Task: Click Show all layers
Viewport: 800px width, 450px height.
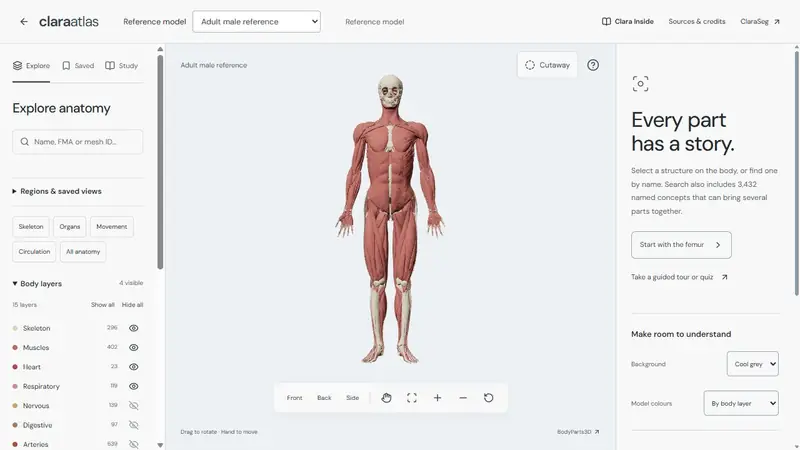Action: click(103, 305)
